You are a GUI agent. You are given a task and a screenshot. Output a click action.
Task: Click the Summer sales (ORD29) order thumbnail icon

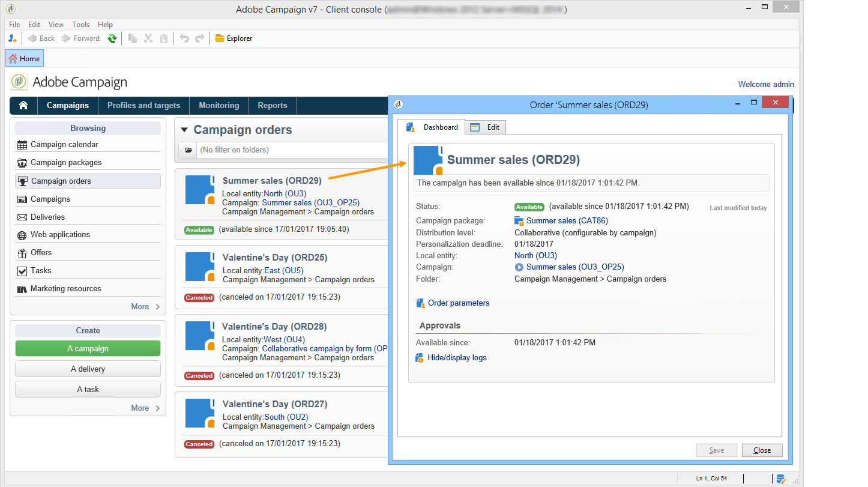(x=200, y=190)
